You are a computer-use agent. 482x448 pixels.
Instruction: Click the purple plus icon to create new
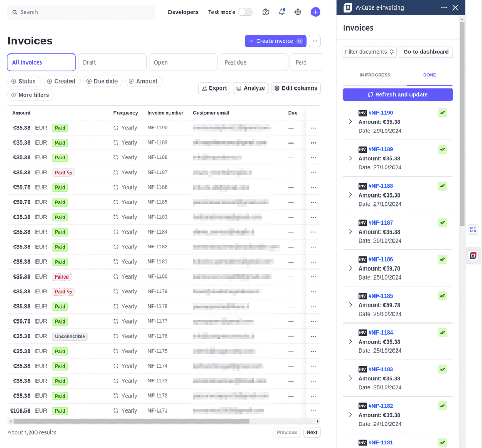coord(316,12)
